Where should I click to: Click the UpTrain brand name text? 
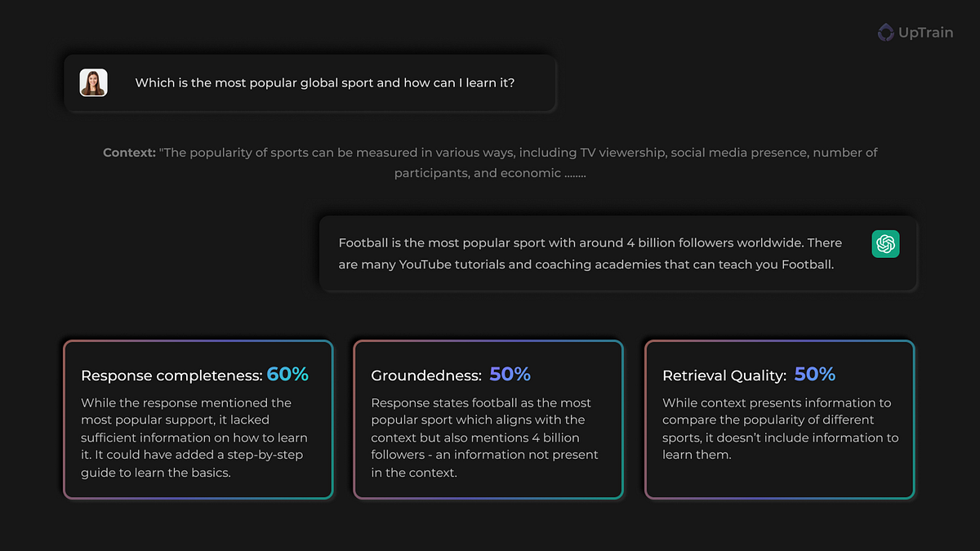coord(926,33)
